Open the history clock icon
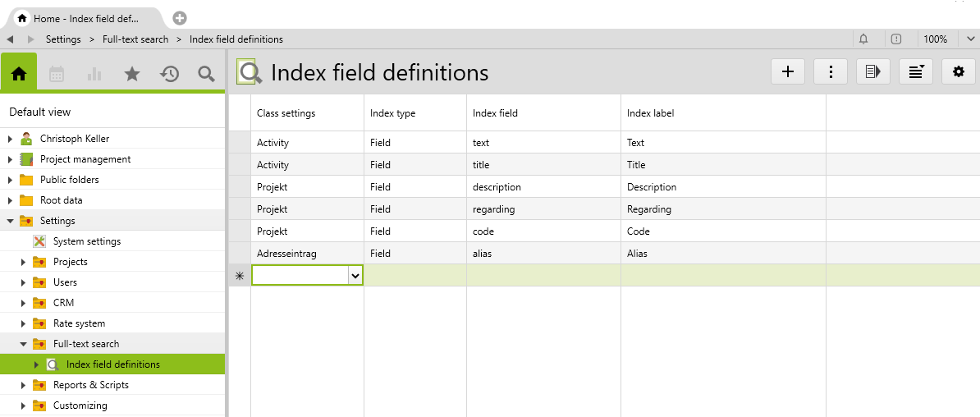 coord(170,74)
